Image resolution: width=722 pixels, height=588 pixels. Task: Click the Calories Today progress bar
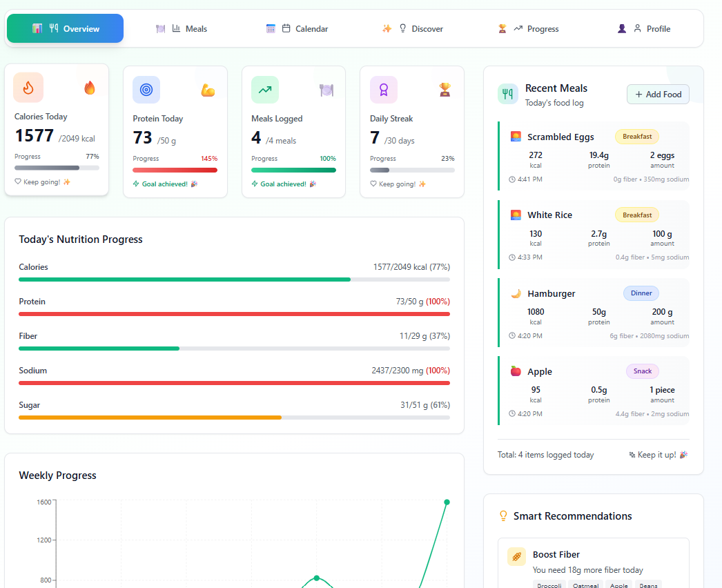coord(57,168)
